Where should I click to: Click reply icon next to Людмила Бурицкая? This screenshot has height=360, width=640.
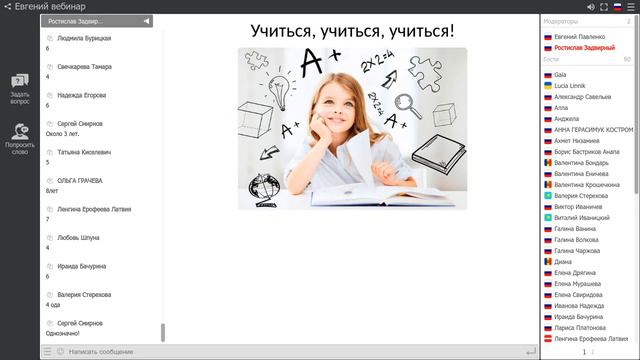50,38
